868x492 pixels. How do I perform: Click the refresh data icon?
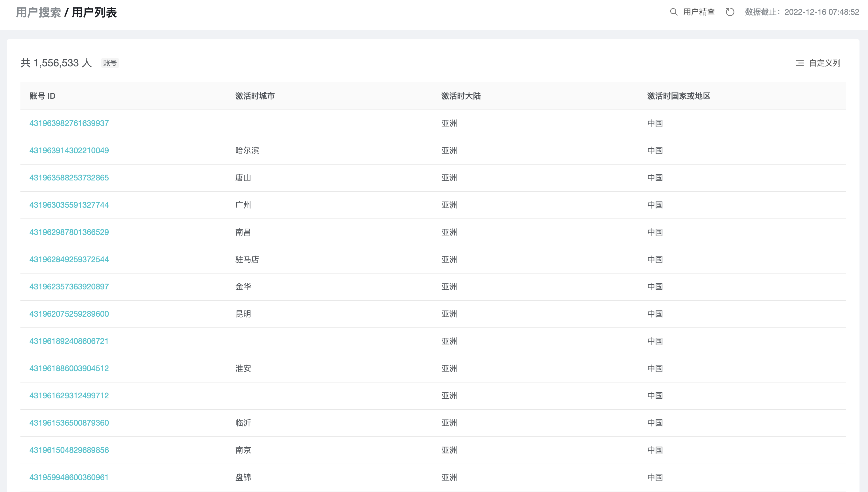pos(730,12)
